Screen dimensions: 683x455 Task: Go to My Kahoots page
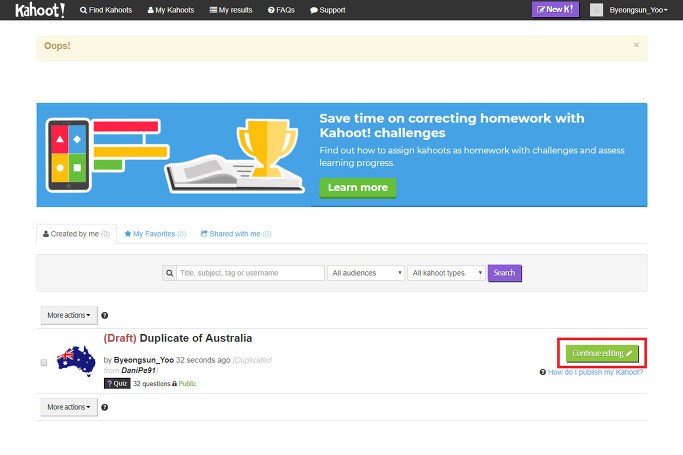pos(171,10)
